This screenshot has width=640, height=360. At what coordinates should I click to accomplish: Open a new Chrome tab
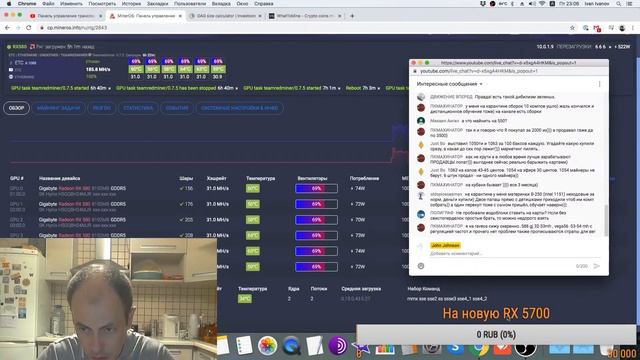click(352, 16)
